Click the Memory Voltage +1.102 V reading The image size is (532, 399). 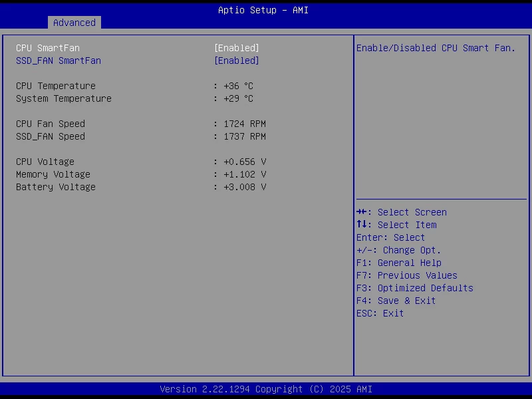(243, 174)
